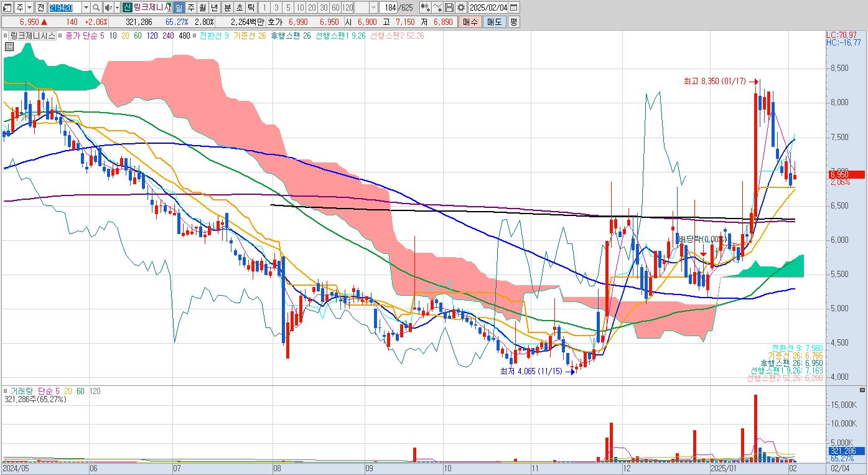Switch chart to 월 (monthly) period

pos(202,7)
